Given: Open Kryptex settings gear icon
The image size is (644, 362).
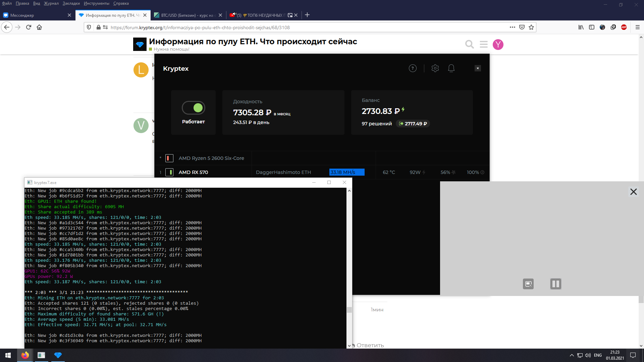Looking at the screenshot, I should pyautogui.click(x=435, y=68).
